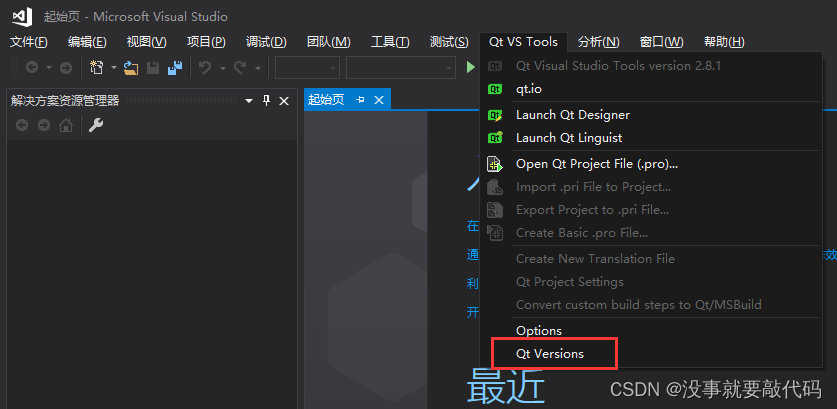
Task: Open the 帮助(H) menu
Action: point(724,42)
